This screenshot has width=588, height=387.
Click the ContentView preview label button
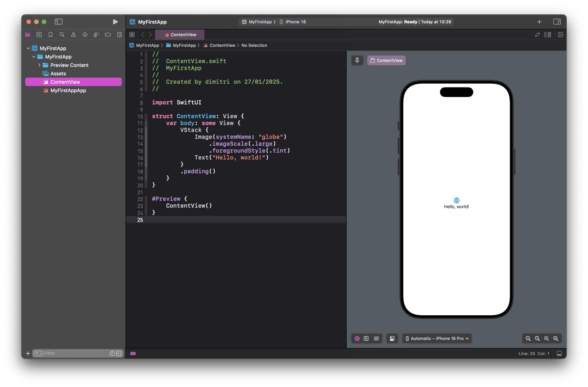click(386, 60)
